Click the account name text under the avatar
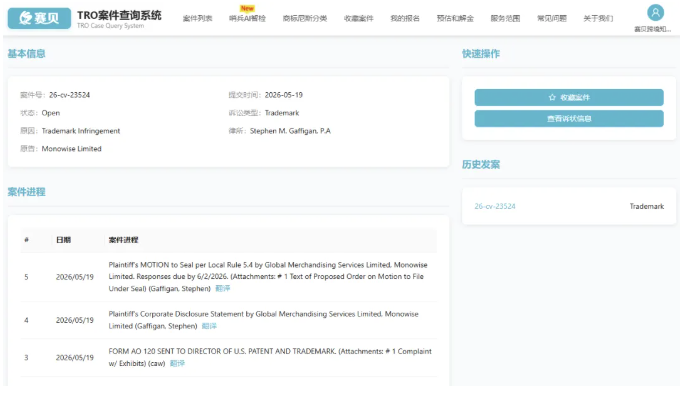Screen dimensions: 688x394 click(652, 29)
